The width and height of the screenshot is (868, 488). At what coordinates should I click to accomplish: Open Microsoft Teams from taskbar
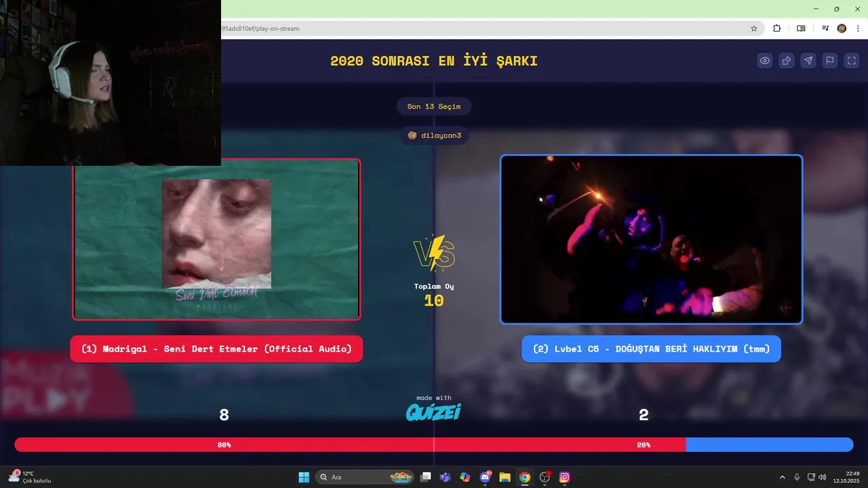point(446,477)
